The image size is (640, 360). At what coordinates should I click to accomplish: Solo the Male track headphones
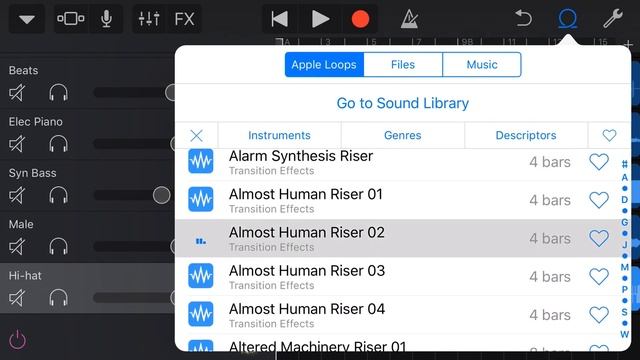pos(58,247)
